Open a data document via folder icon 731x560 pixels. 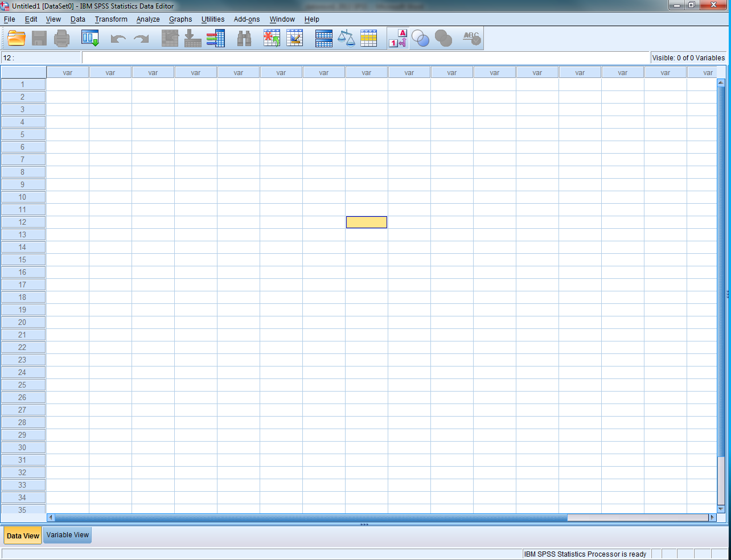pos(17,39)
